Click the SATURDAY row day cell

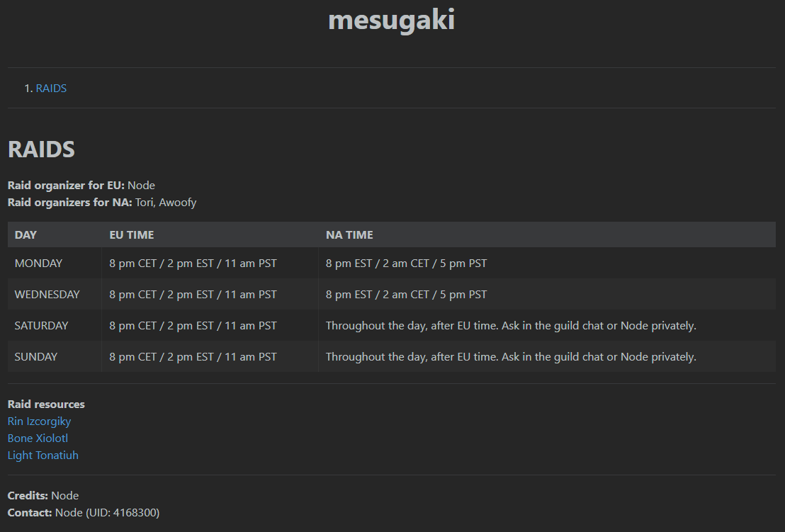55,325
